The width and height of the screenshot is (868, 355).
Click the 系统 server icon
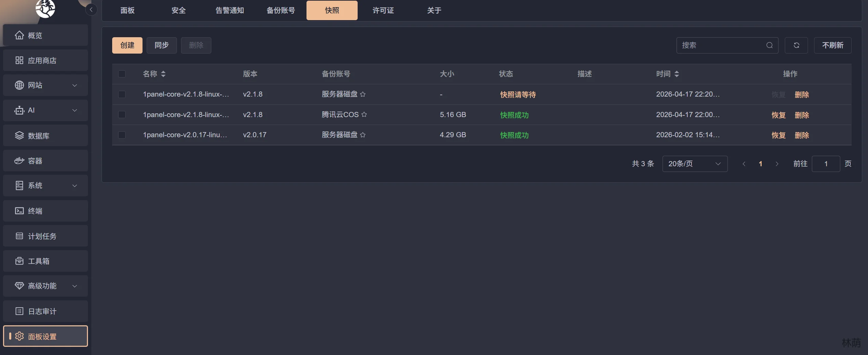[x=19, y=186]
